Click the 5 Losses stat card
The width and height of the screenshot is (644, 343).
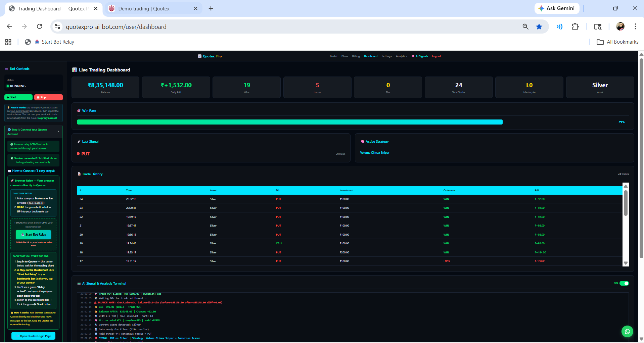[317, 87]
